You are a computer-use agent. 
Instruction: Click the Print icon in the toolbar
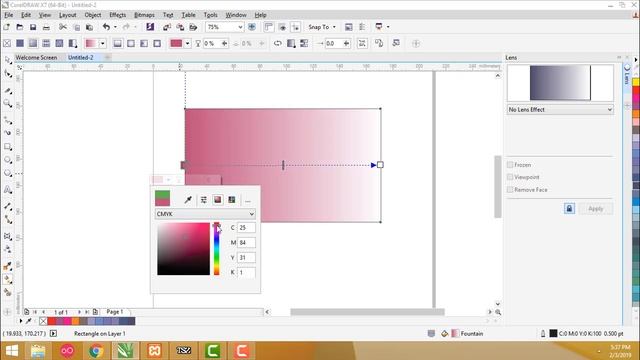(46, 27)
